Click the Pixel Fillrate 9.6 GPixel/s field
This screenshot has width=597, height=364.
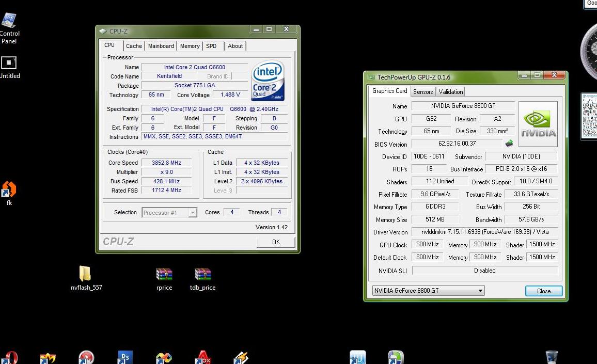(x=435, y=194)
